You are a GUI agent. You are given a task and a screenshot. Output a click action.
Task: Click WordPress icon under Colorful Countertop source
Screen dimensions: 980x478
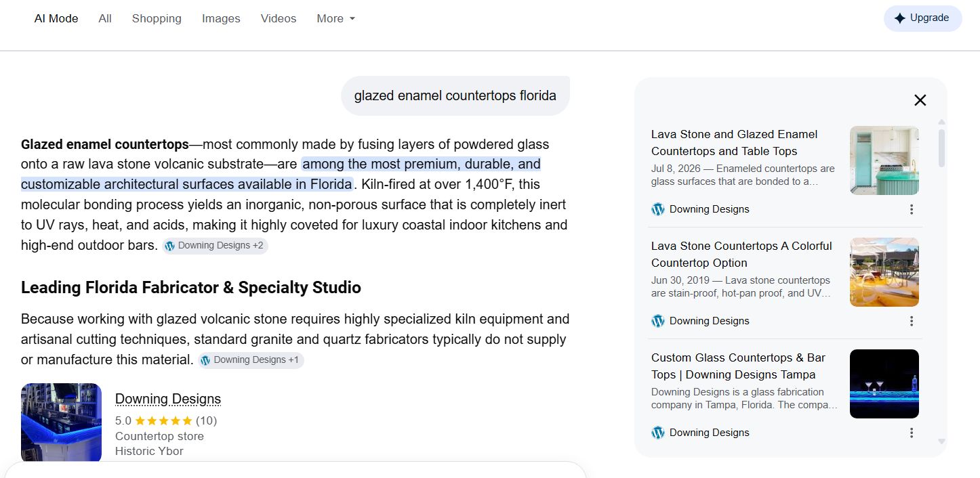658,321
